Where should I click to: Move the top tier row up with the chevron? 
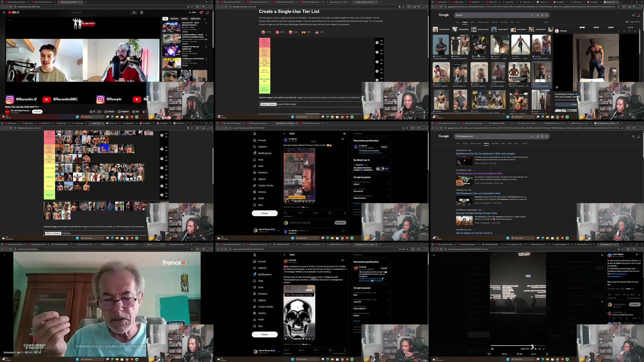(381, 40)
